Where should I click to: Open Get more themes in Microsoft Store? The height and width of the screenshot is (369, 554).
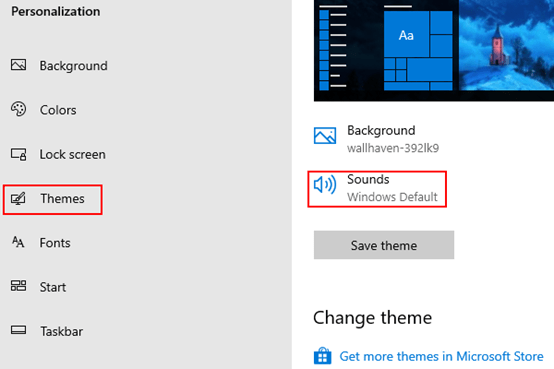(441, 356)
